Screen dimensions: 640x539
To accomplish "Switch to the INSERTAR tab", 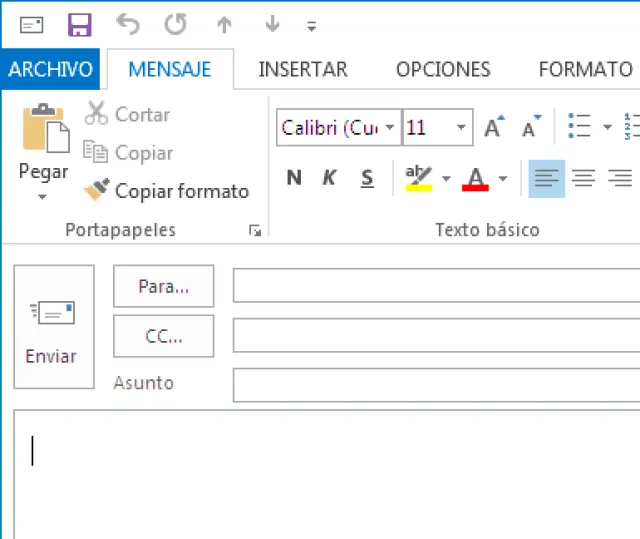I will tap(303, 69).
